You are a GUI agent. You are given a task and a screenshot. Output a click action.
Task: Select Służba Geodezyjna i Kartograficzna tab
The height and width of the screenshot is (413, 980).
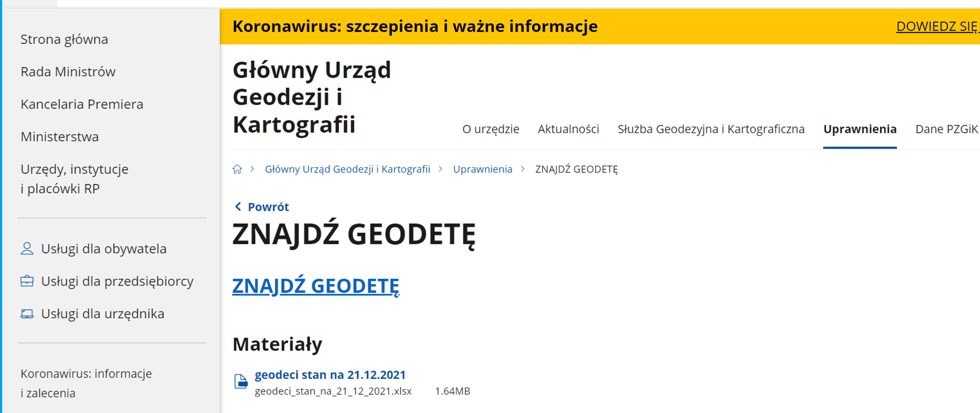tap(711, 130)
